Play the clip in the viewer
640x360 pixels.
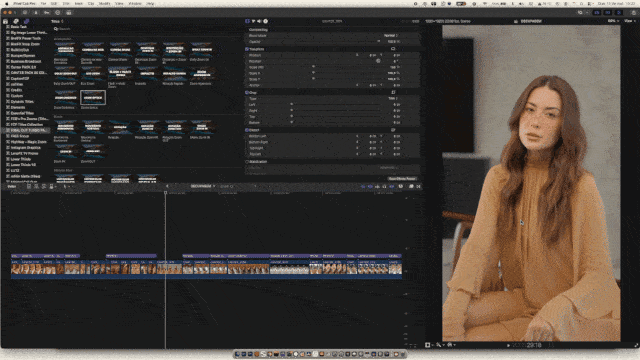pos(508,345)
